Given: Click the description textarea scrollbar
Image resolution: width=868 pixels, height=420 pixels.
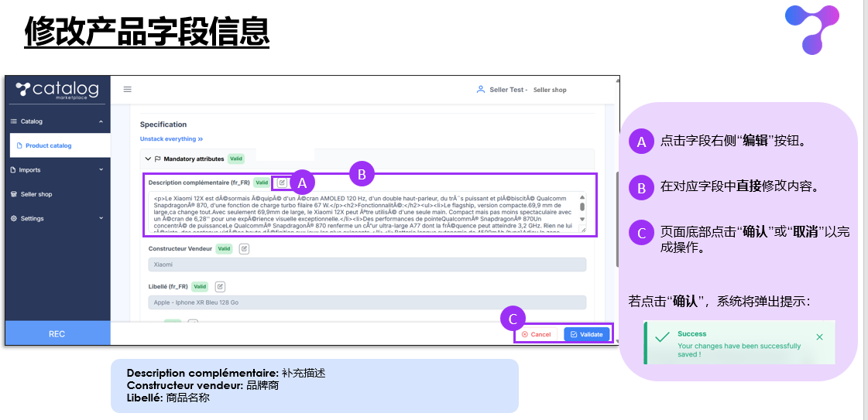Looking at the screenshot, I should coord(582,207).
